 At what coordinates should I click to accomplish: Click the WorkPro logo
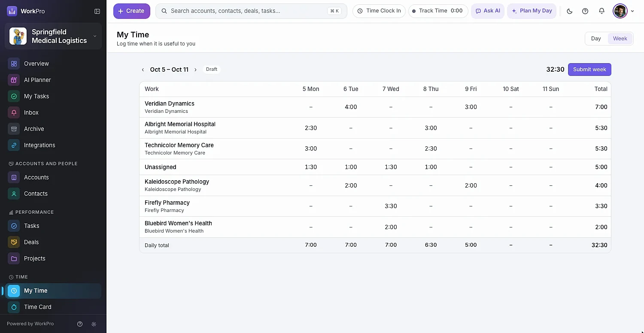[x=12, y=11]
